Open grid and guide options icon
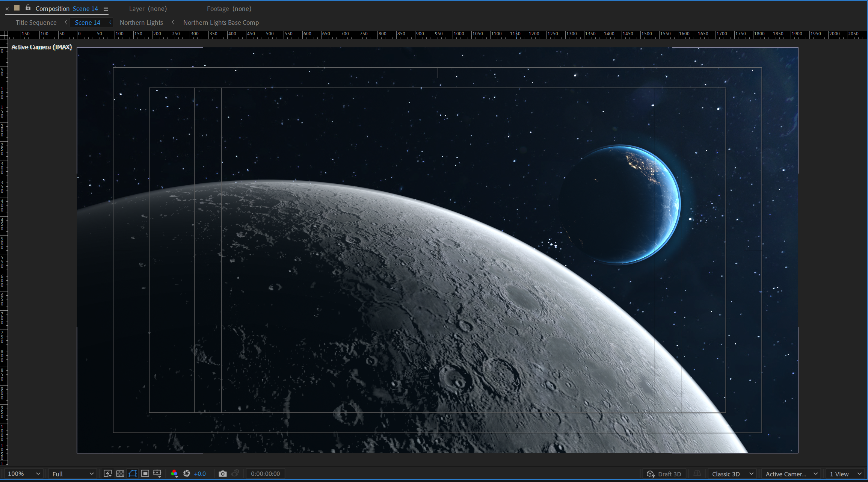The height and width of the screenshot is (482, 868). 157,474
